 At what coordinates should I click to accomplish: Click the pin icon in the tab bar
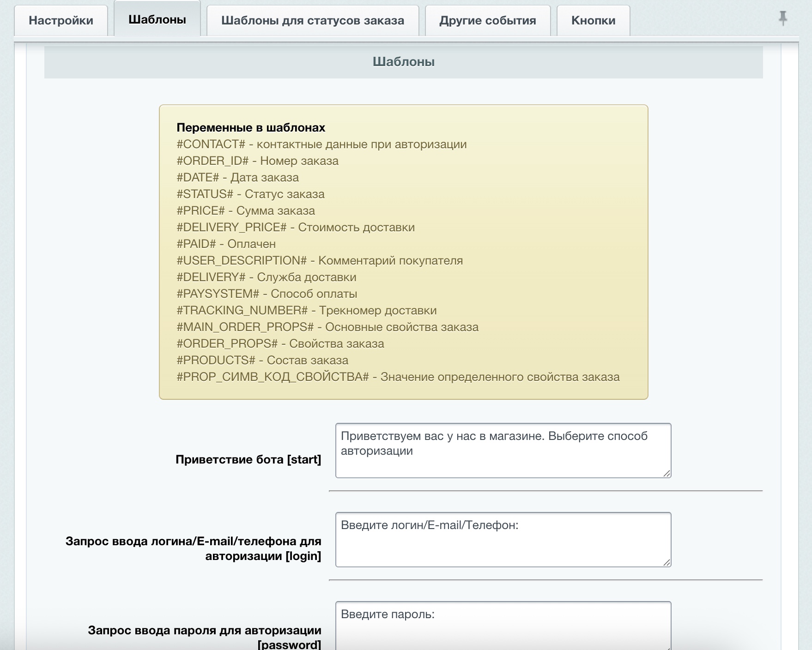tap(782, 18)
